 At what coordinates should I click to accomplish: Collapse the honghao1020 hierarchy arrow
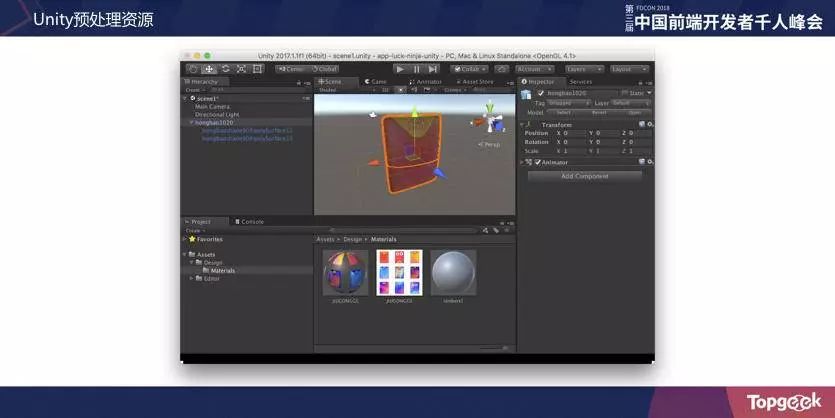click(x=191, y=122)
